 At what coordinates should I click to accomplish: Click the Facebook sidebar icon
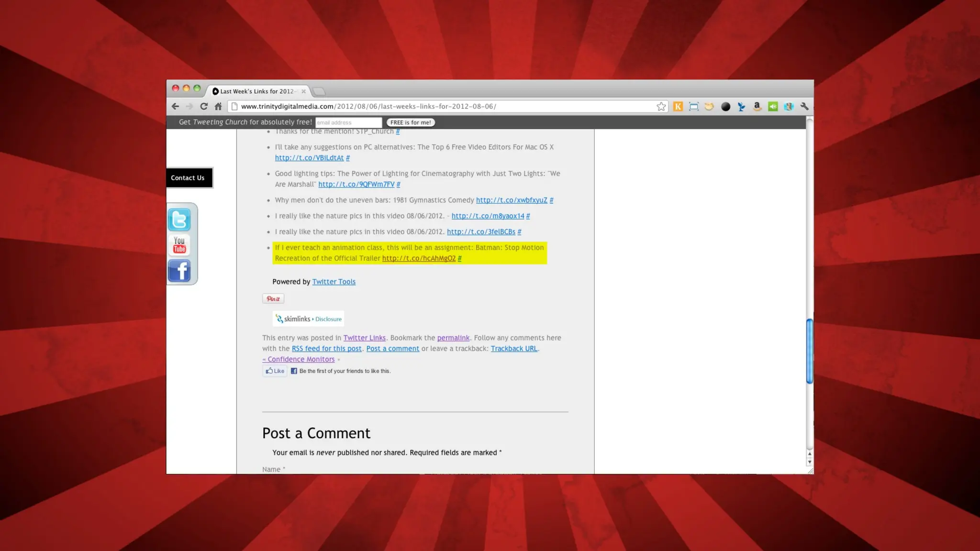point(179,271)
